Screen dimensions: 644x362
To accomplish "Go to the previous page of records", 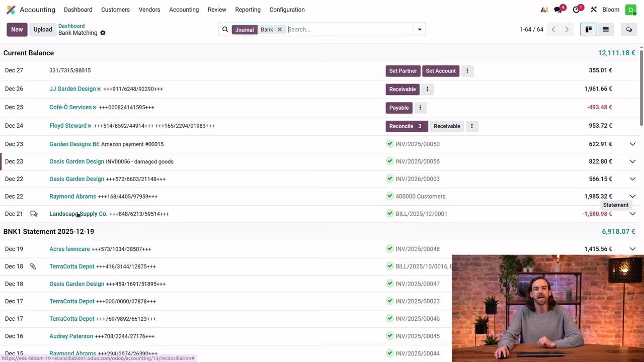I will (x=553, y=30).
